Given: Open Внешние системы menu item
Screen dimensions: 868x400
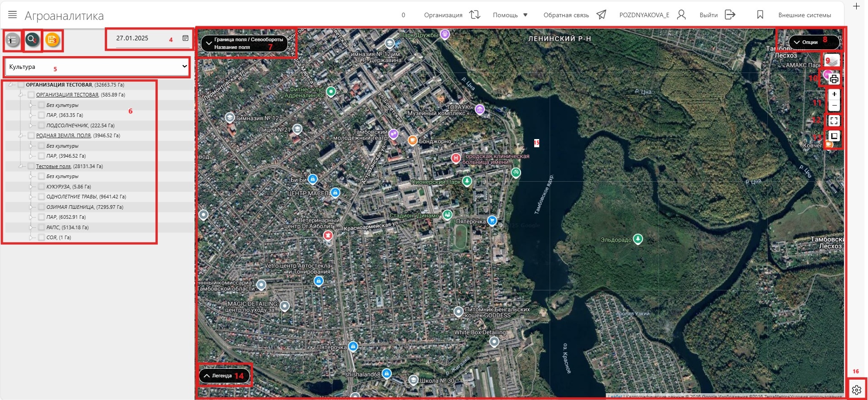Looking at the screenshot, I should tap(804, 15).
